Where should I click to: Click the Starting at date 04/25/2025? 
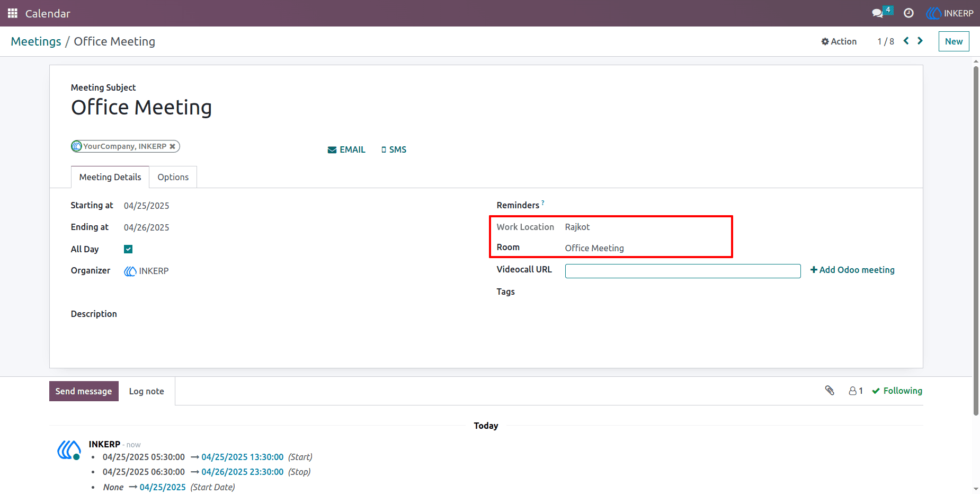(x=146, y=206)
